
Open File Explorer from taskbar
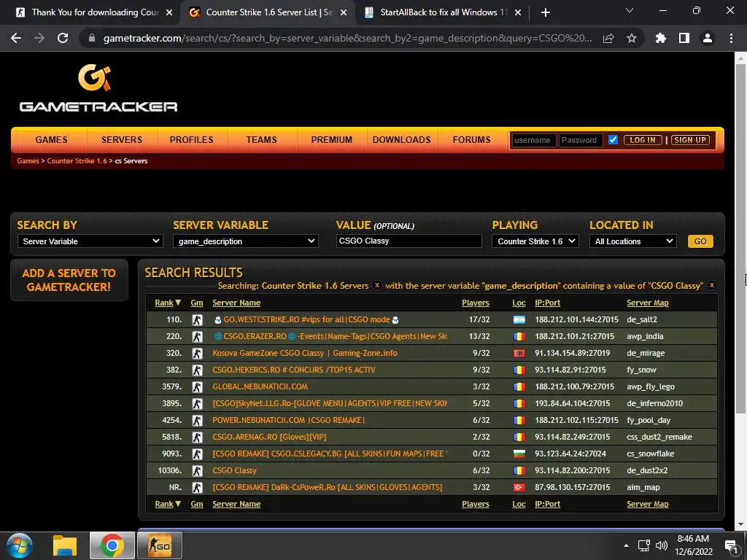(65, 545)
